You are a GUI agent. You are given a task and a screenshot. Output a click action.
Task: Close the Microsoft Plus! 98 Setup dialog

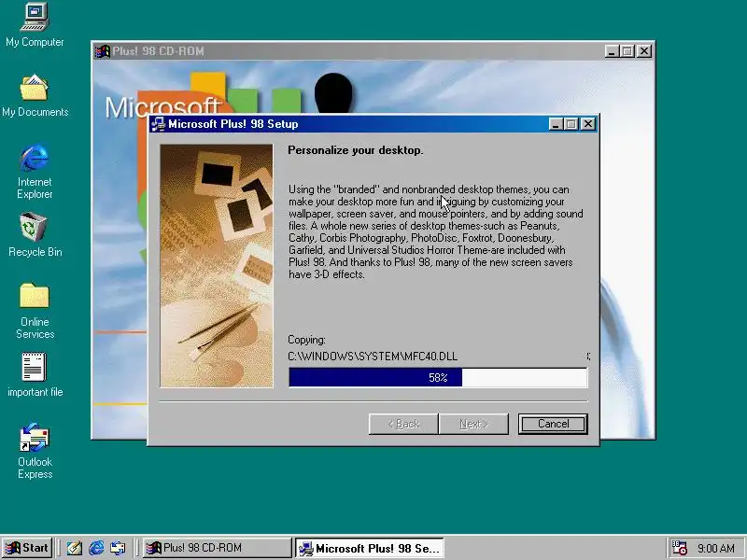(588, 124)
